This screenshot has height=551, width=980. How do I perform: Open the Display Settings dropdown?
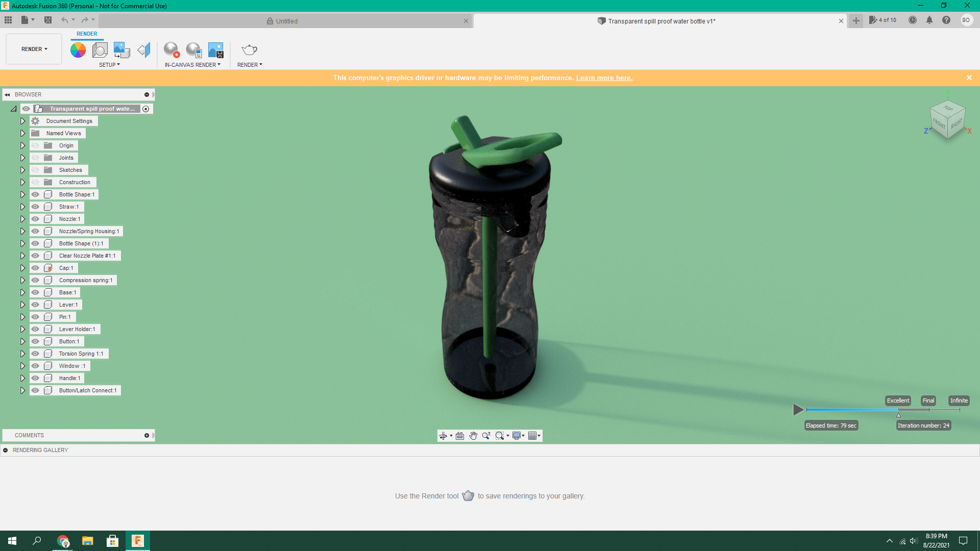pos(518,436)
